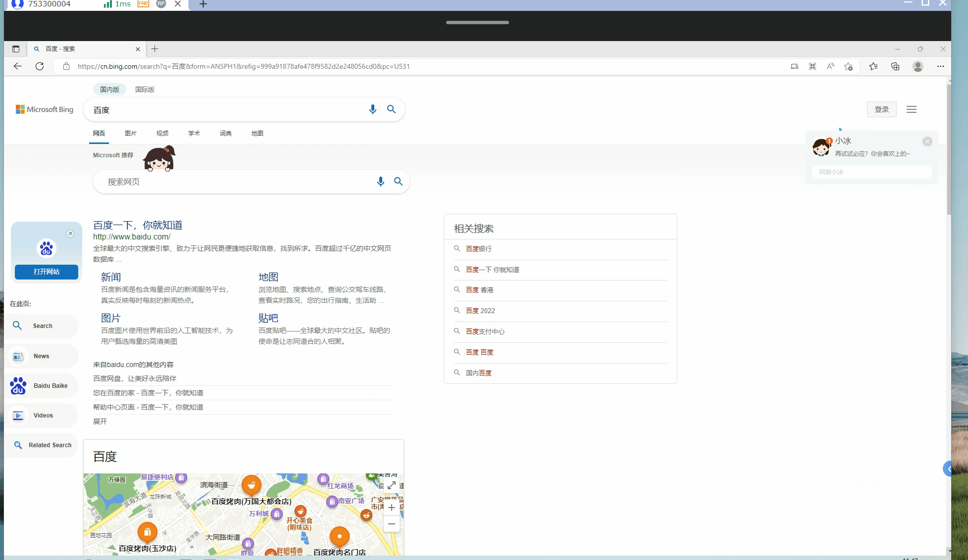The height and width of the screenshot is (560, 968).
Task: Switch to the 视频 tab
Action: tap(162, 134)
